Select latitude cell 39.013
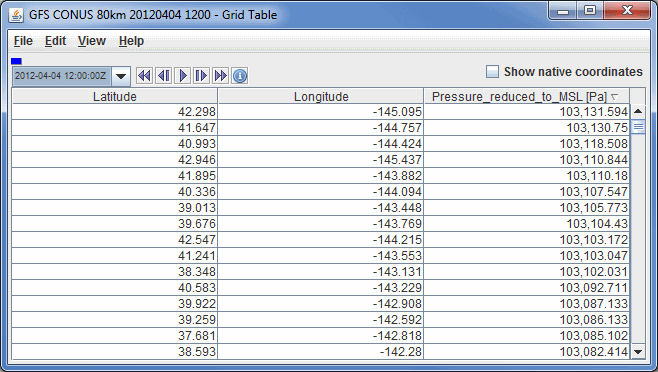 click(x=115, y=207)
